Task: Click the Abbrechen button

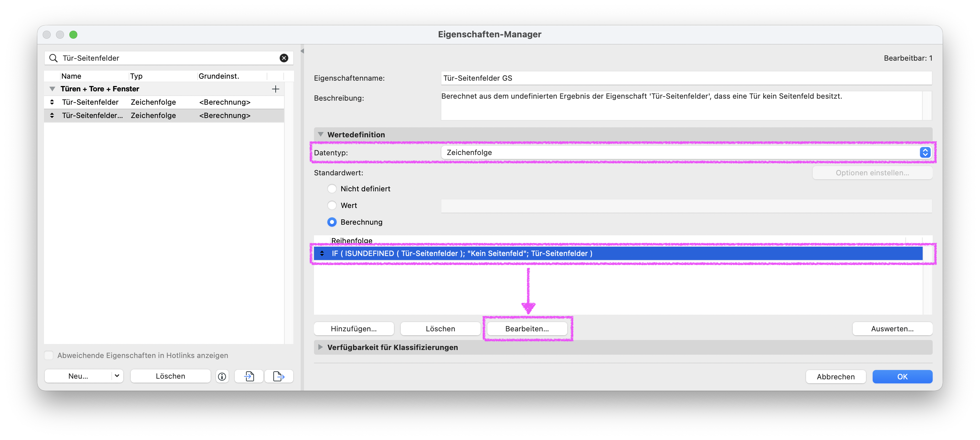Action: [835, 376]
